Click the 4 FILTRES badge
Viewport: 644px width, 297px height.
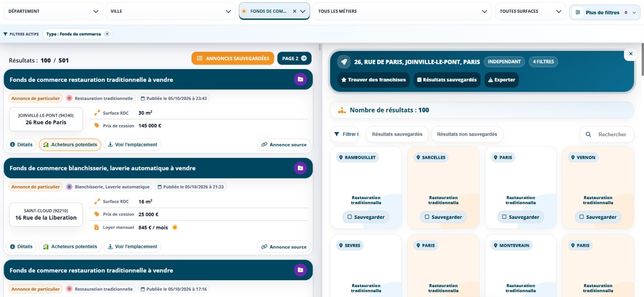point(543,62)
